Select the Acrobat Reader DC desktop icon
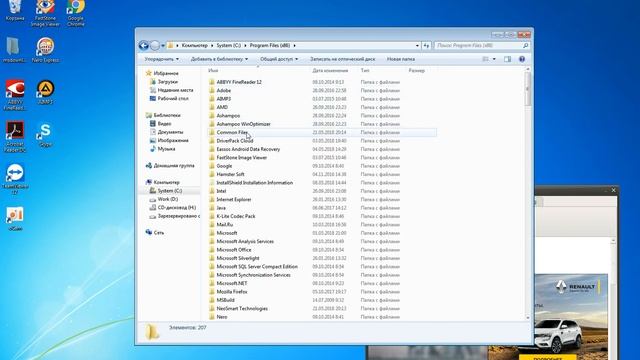This screenshot has width=640, height=360. [x=15, y=137]
